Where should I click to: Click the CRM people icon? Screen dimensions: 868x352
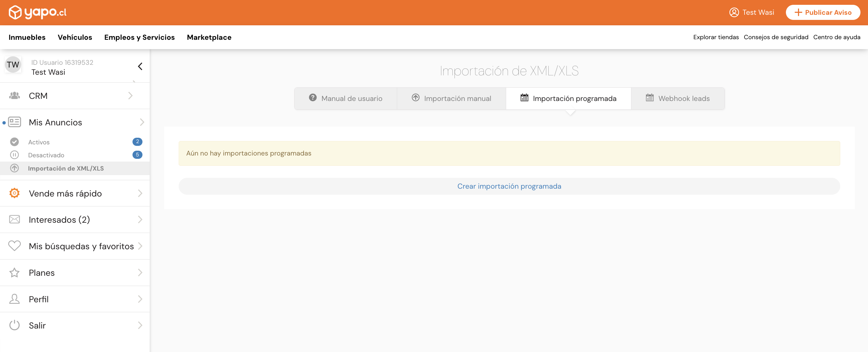click(x=14, y=96)
